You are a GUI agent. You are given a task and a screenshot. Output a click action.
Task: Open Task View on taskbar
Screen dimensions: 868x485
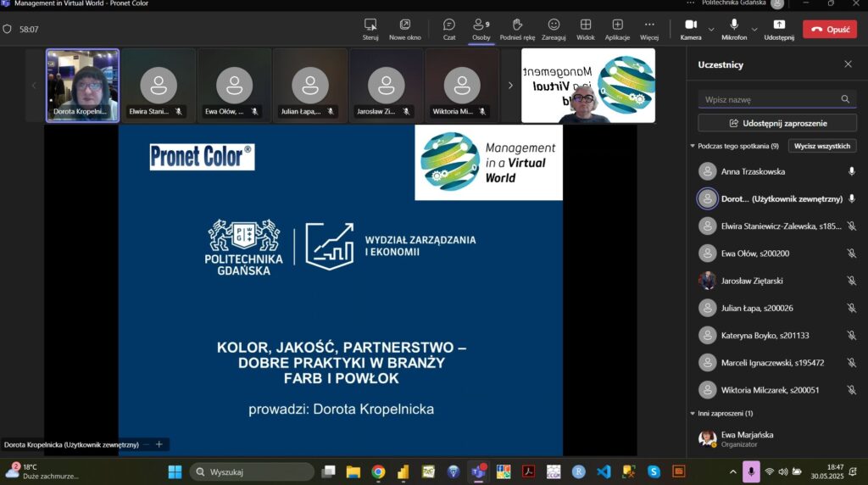click(x=329, y=471)
